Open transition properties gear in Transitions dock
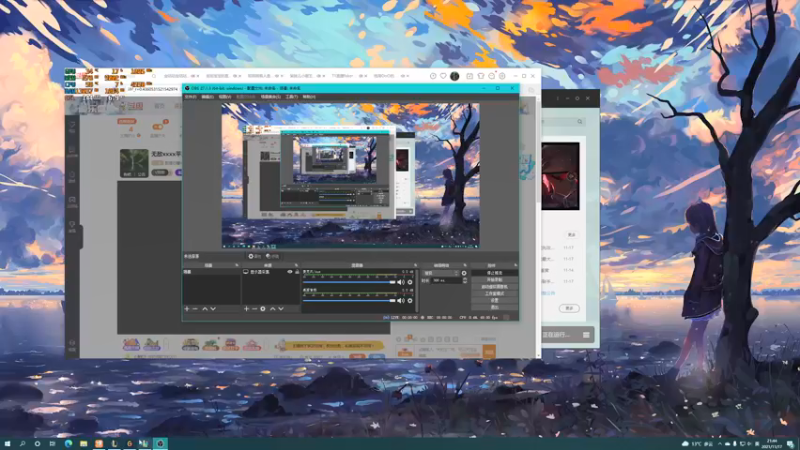800x450 pixels. point(464,273)
